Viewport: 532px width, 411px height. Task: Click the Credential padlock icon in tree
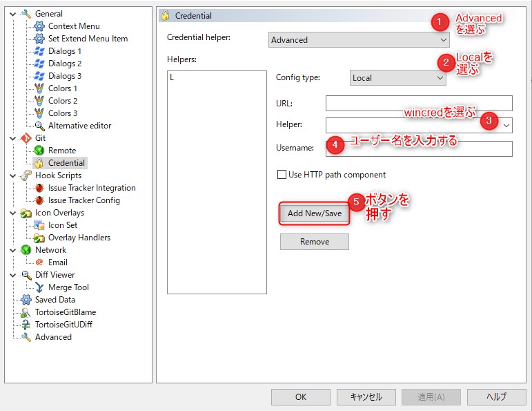(39, 163)
